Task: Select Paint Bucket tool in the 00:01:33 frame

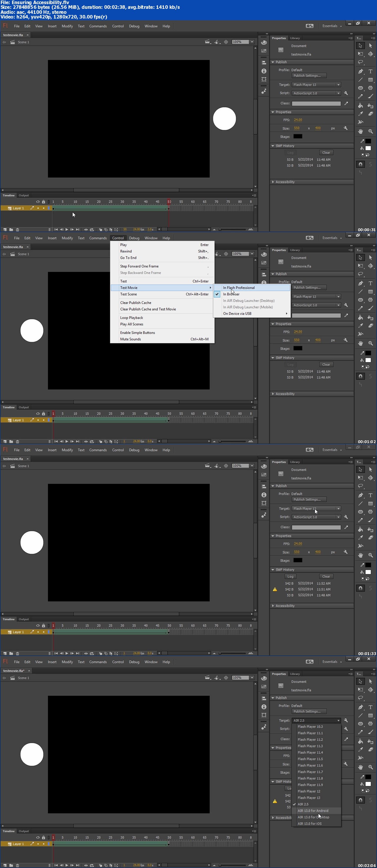Action: [x=361, y=529]
